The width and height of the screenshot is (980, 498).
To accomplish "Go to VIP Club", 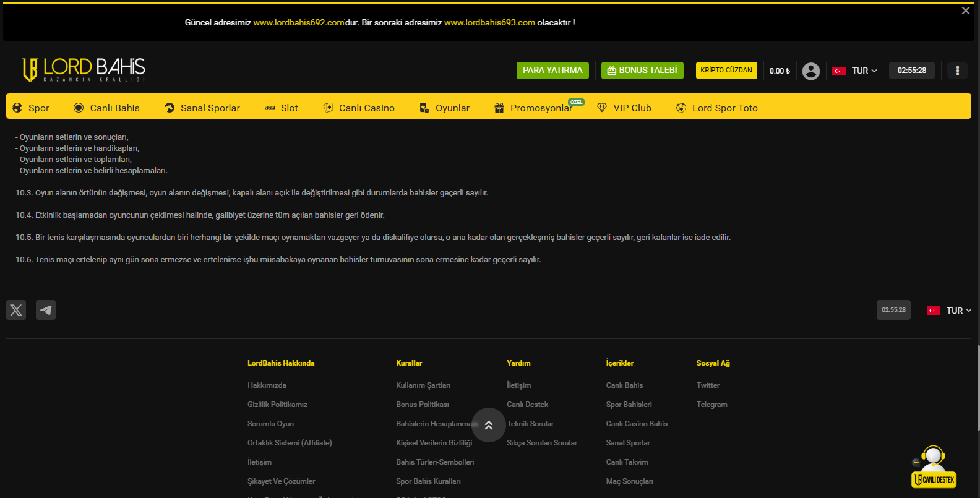I will (624, 108).
